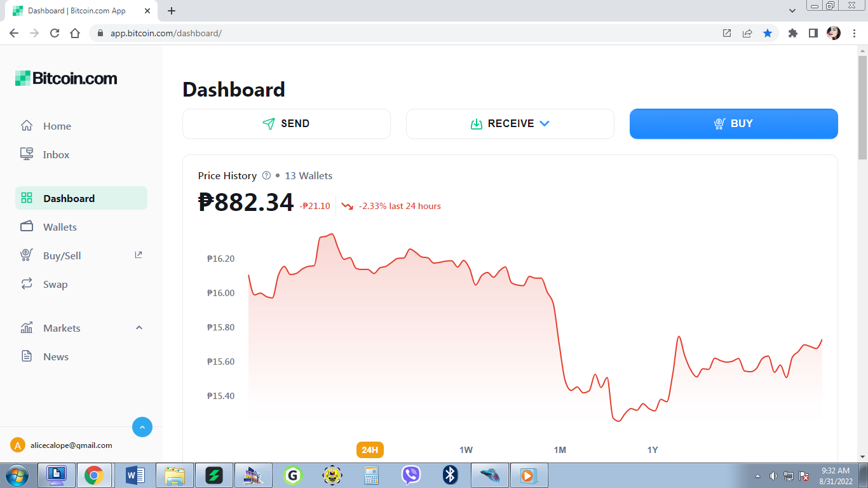Toggle the Chrome side panel icon
This screenshot has width=868, height=488.
813,33
